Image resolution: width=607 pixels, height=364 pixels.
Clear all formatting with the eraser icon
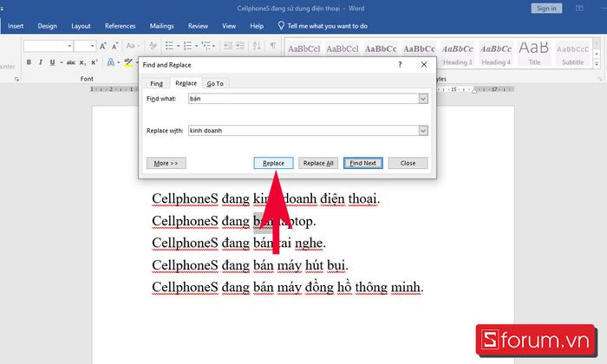pyautogui.click(x=153, y=46)
